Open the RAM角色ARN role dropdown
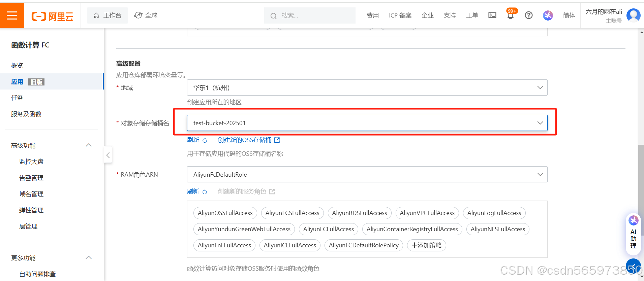644x281 pixels. (x=367, y=174)
